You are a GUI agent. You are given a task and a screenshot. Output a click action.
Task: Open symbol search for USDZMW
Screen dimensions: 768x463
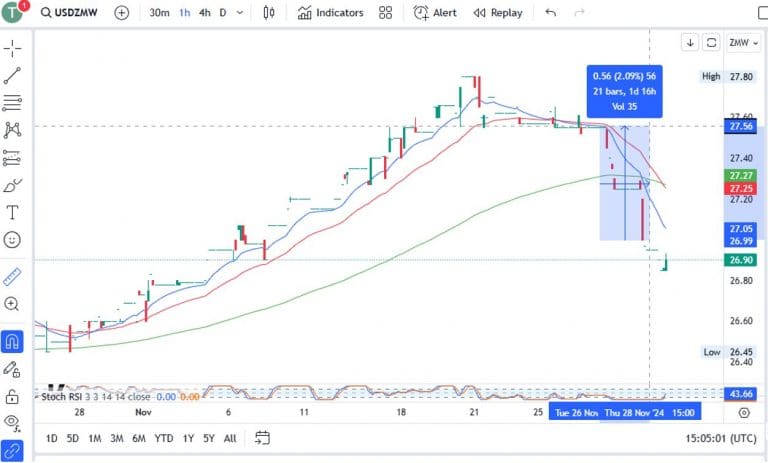coord(69,13)
